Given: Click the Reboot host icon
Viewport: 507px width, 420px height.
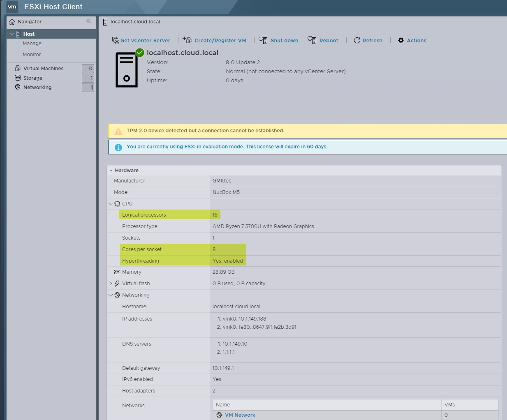Looking at the screenshot, I should pos(312,40).
